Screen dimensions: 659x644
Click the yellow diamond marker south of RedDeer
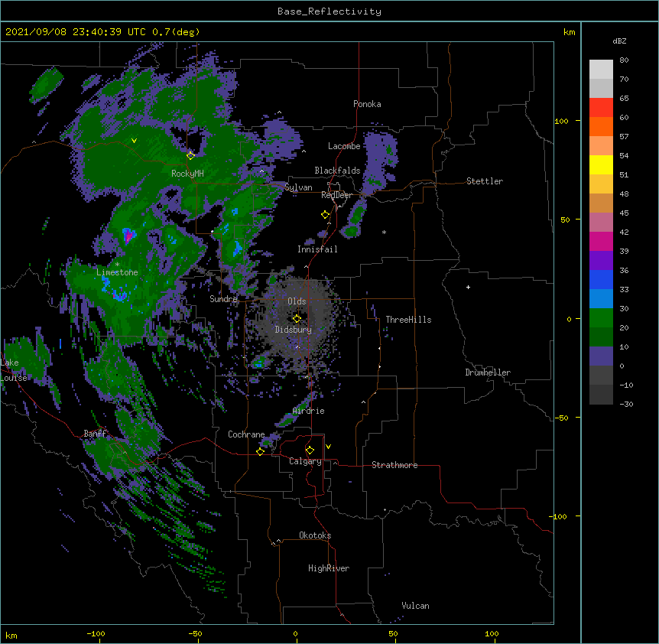[x=326, y=214]
